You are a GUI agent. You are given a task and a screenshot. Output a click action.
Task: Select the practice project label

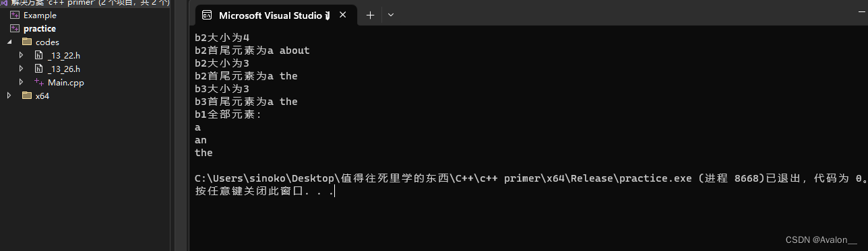click(40, 28)
